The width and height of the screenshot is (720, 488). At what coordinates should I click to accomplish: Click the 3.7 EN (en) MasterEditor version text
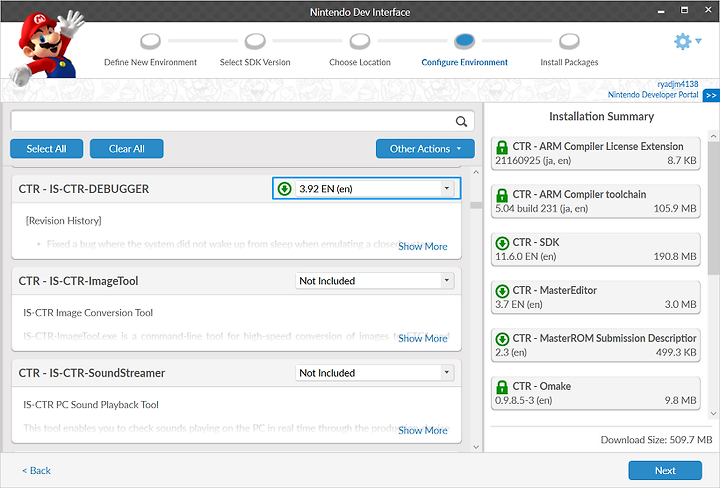(x=518, y=304)
